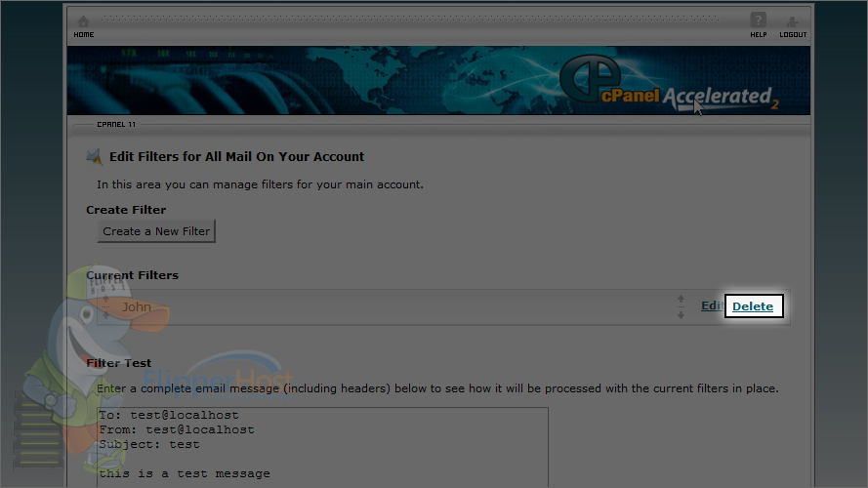Open the Help question mark icon
Viewport: 868px width, 488px height.
[x=759, y=20]
